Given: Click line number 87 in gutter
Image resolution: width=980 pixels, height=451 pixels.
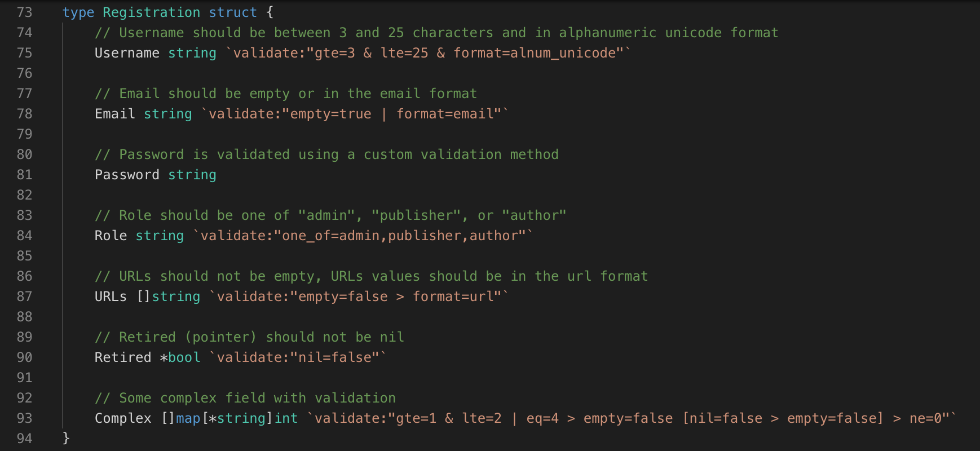Looking at the screenshot, I should (25, 297).
